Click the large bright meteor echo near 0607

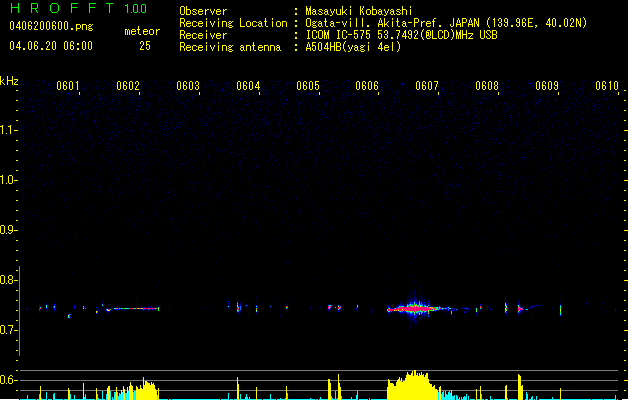coord(415,309)
